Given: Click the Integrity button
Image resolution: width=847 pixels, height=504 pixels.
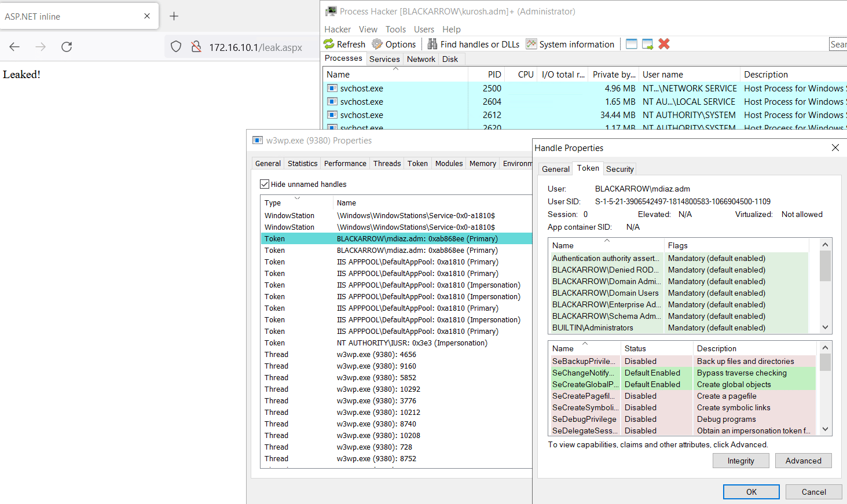Looking at the screenshot, I should click(x=740, y=461).
